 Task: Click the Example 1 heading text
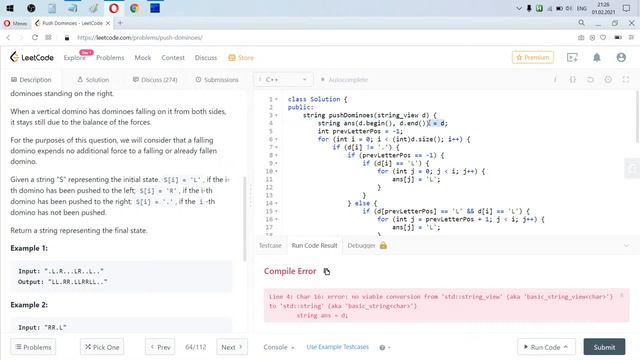pyautogui.click(x=29, y=248)
